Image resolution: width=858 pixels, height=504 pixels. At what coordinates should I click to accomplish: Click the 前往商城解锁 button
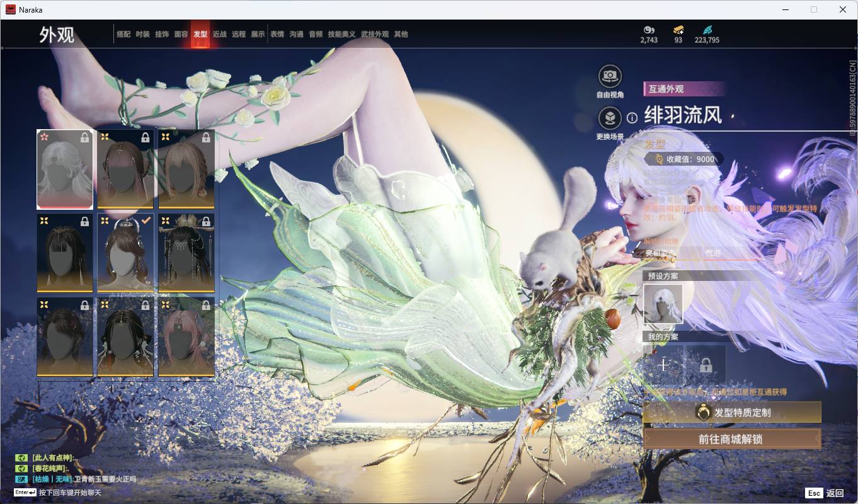point(731,439)
